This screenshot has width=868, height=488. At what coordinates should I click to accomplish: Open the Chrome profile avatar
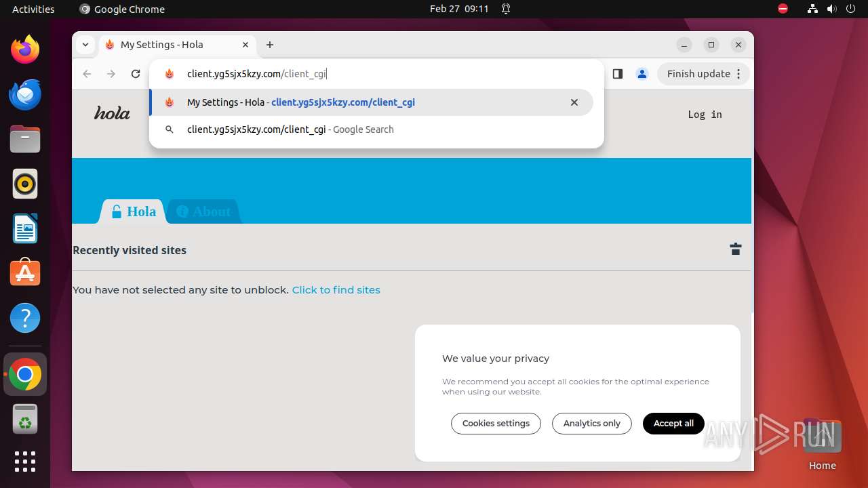(x=642, y=74)
